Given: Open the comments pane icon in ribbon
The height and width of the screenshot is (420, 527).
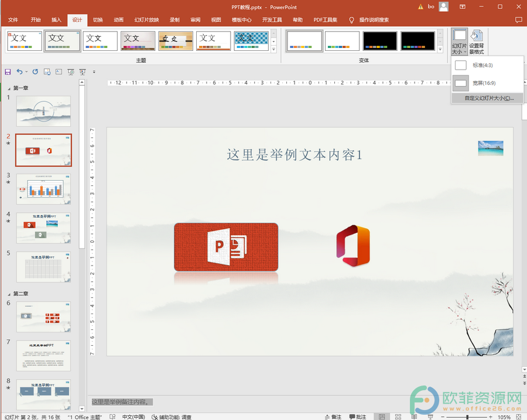Looking at the screenshot, I should point(519,20).
